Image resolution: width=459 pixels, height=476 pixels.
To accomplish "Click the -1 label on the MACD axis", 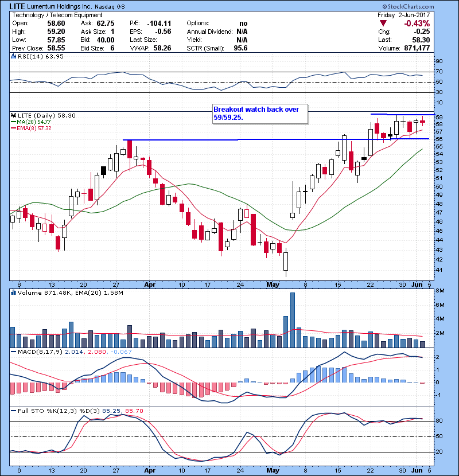I will tap(438, 395).
